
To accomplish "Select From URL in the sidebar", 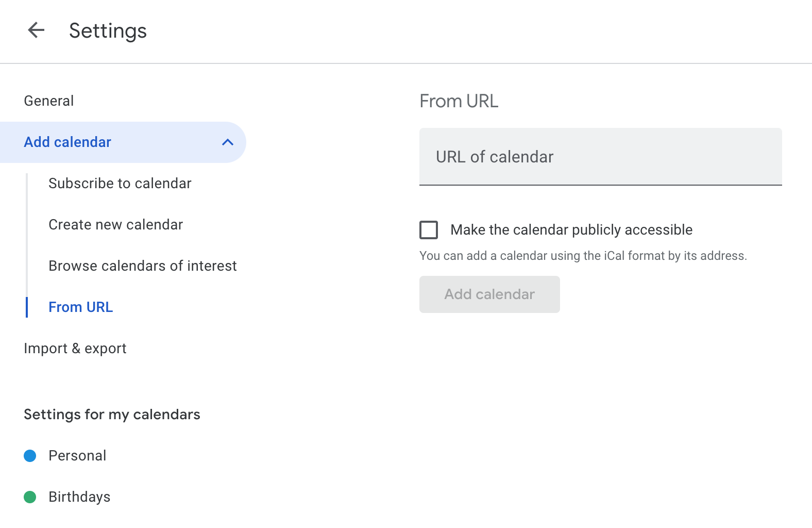I will (80, 307).
